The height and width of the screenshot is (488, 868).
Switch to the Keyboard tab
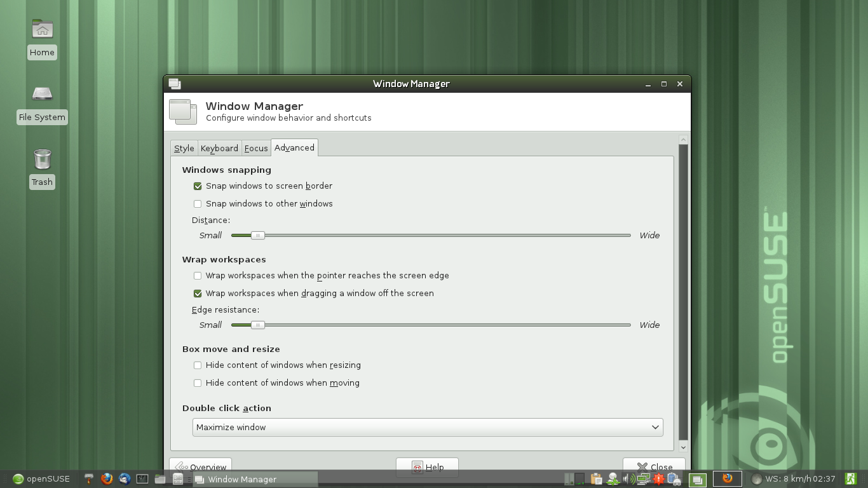pos(219,148)
